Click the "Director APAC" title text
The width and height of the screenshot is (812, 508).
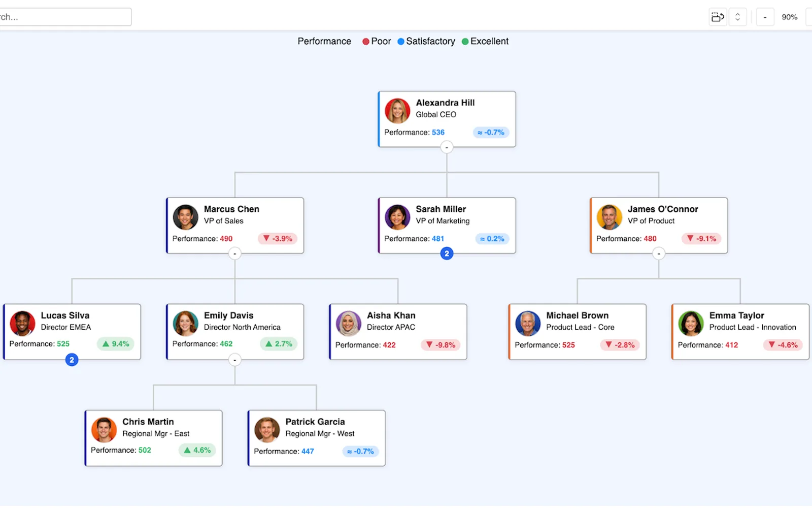coord(391,327)
